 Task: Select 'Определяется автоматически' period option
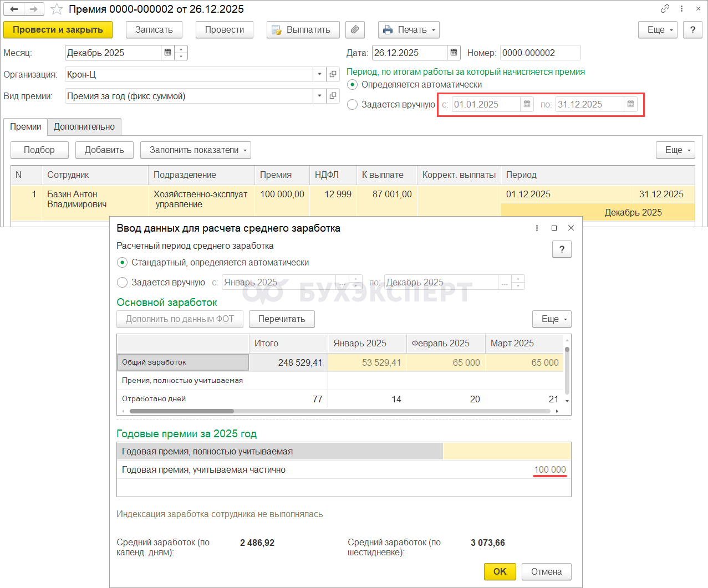point(352,85)
